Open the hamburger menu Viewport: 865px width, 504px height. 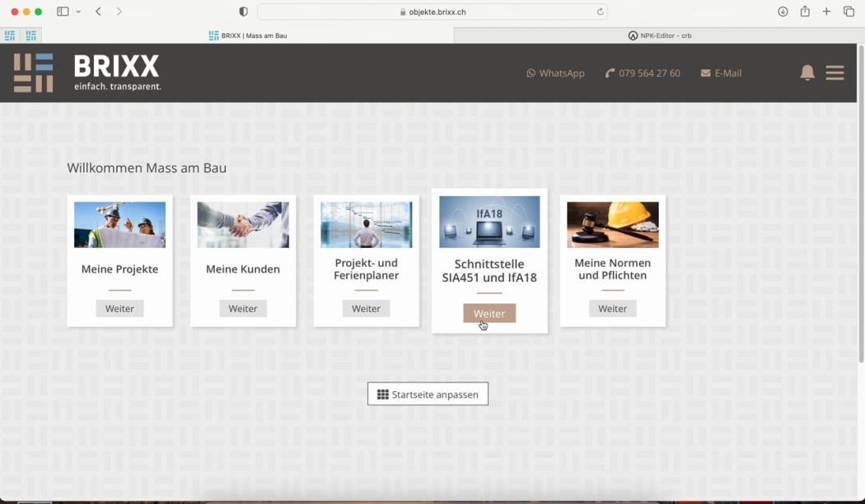coord(835,72)
